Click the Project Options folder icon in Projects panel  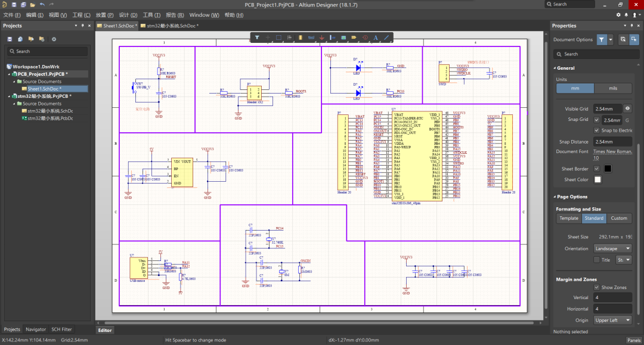42,39
